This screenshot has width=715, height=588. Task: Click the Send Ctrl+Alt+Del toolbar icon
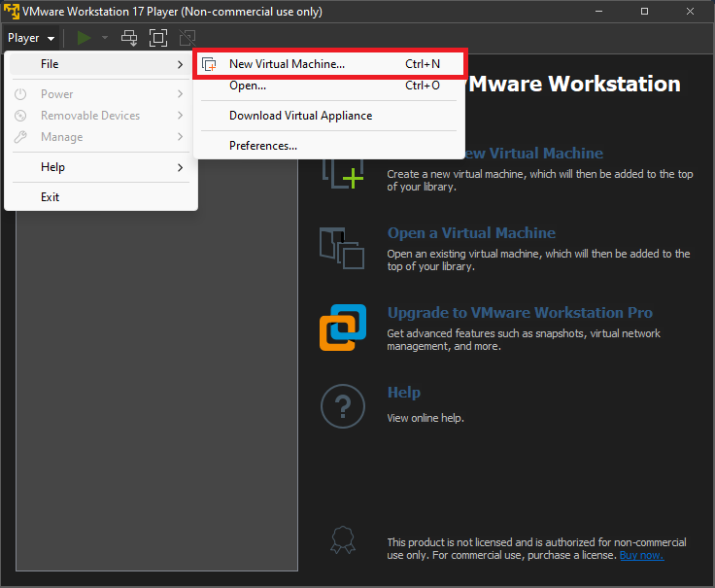(x=129, y=38)
